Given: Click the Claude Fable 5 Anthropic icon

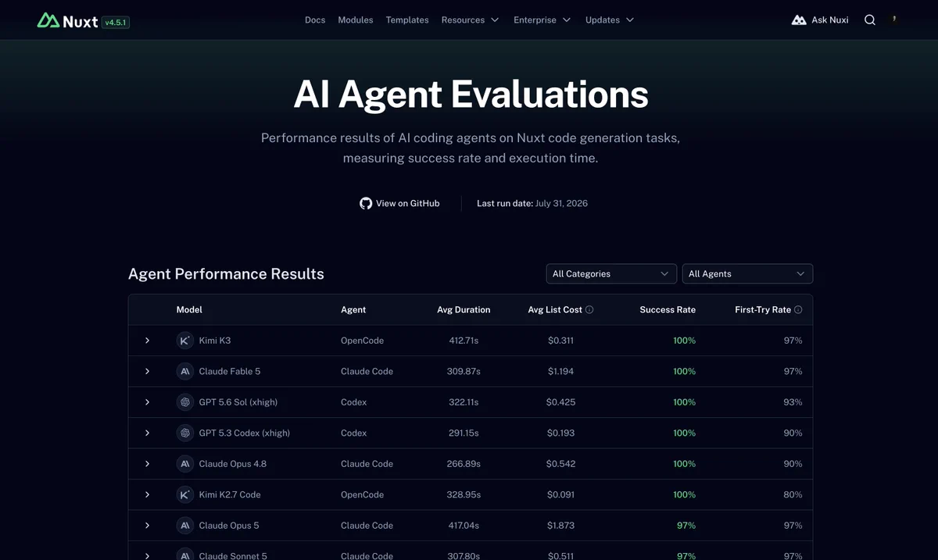Looking at the screenshot, I should point(184,372).
